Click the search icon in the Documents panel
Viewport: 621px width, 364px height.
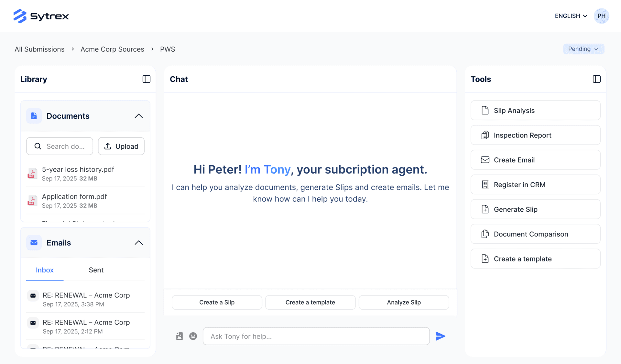click(x=38, y=146)
